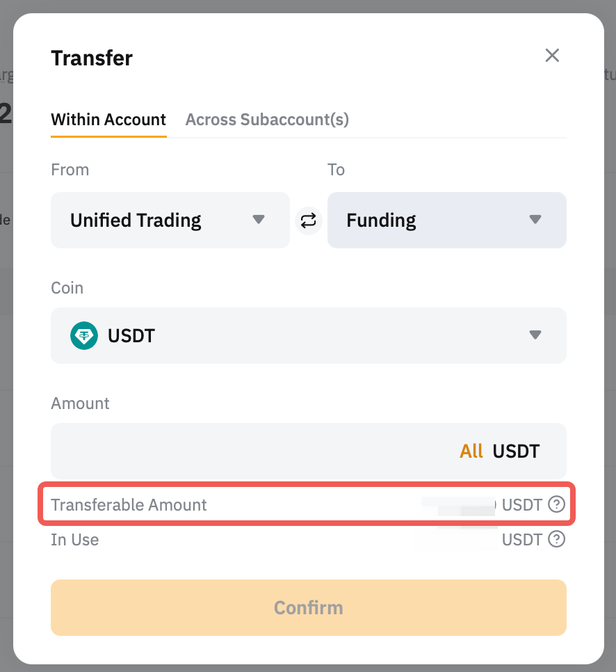Switch to Across Subaccount(s) tab
616x672 pixels.
(x=267, y=120)
